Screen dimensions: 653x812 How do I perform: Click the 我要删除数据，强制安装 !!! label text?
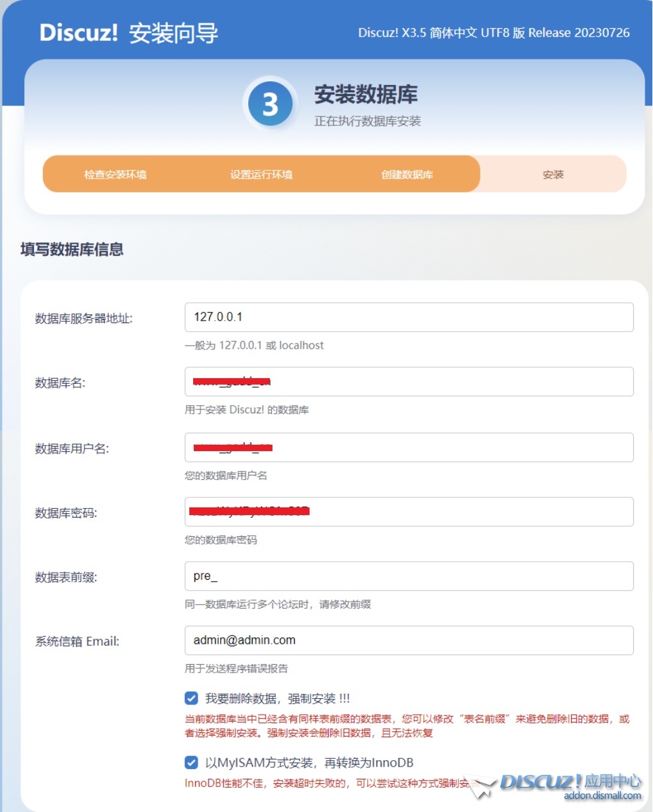278,698
